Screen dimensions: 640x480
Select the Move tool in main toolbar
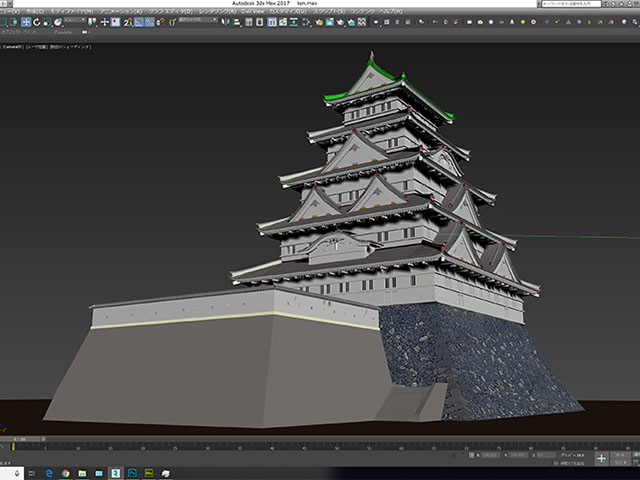coord(26,22)
